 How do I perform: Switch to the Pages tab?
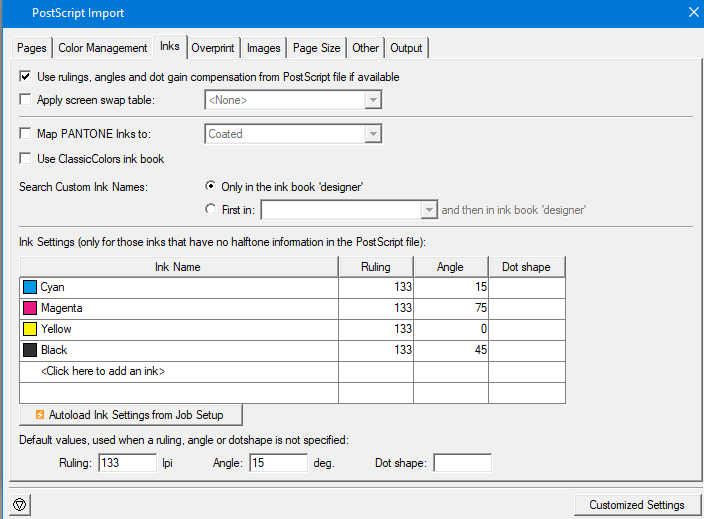[x=31, y=48]
